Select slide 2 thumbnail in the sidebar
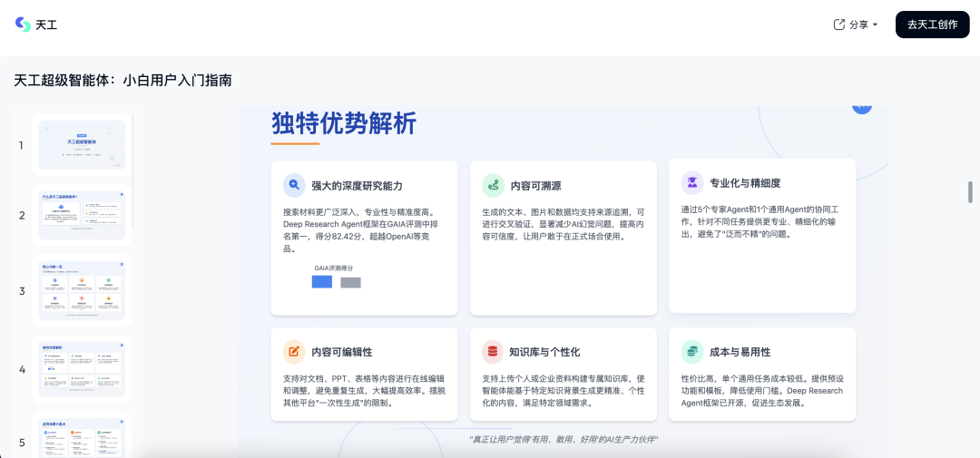The width and height of the screenshot is (980, 458). click(82, 215)
